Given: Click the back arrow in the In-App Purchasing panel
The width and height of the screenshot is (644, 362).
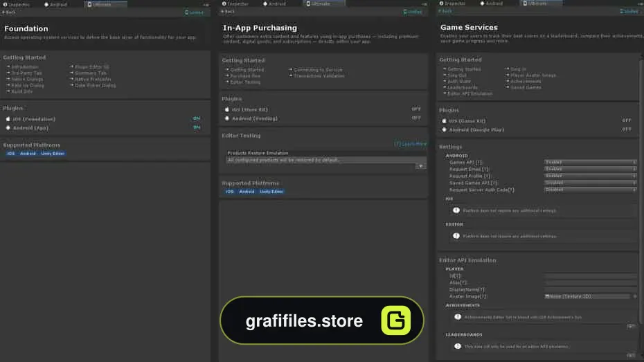Looking at the screenshot, I should tap(222, 12).
